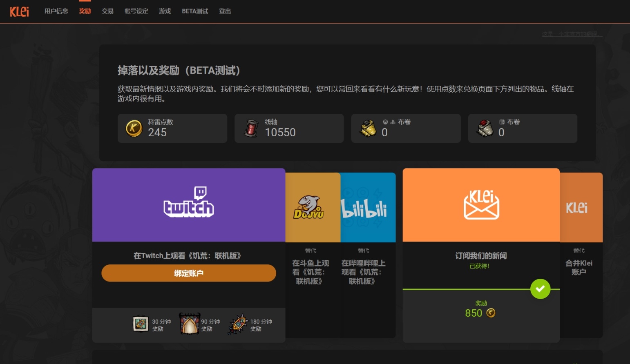630x364 pixels.
Task: Go to the 交易 page
Action: pyautogui.click(x=108, y=11)
